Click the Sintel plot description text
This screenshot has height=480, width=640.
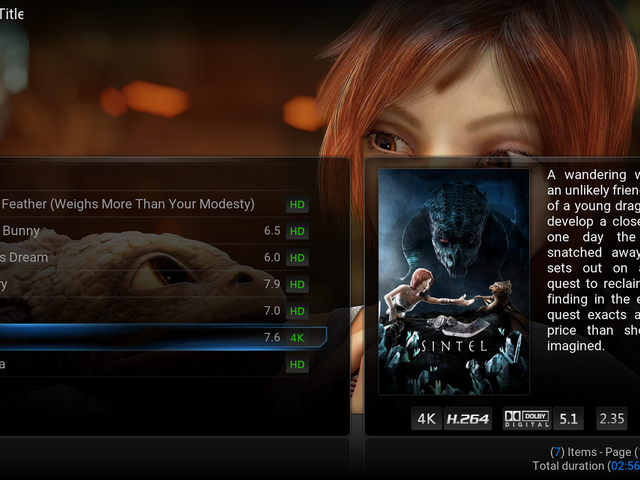pos(592,260)
